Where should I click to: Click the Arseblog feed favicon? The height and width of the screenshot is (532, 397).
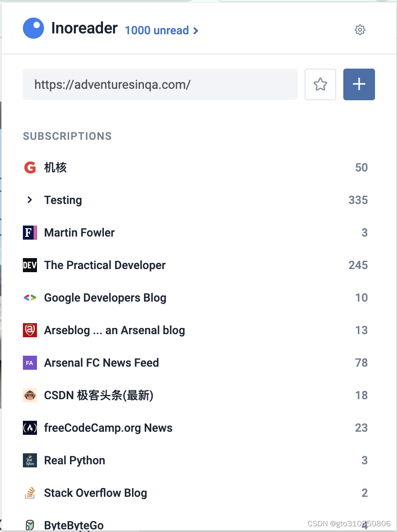click(30, 330)
